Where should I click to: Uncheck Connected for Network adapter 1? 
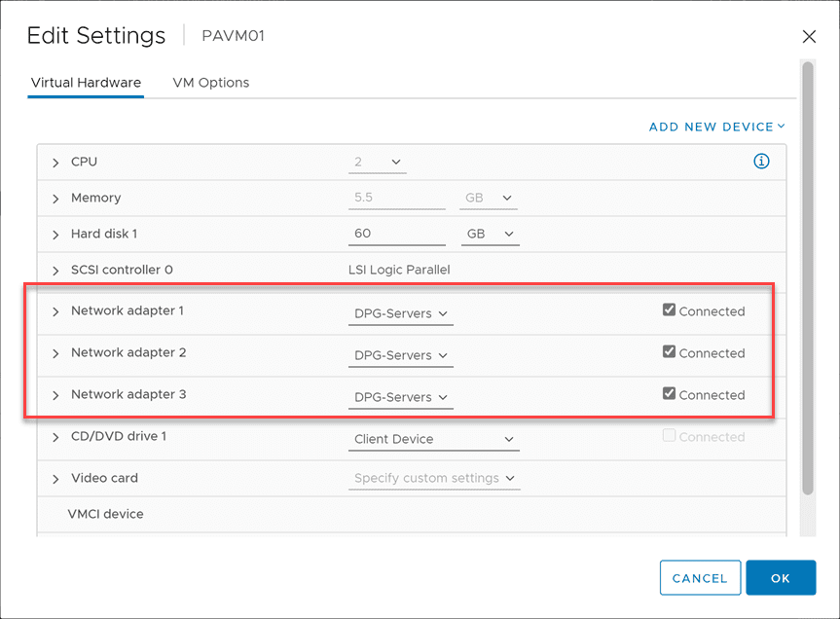(x=669, y=310)
